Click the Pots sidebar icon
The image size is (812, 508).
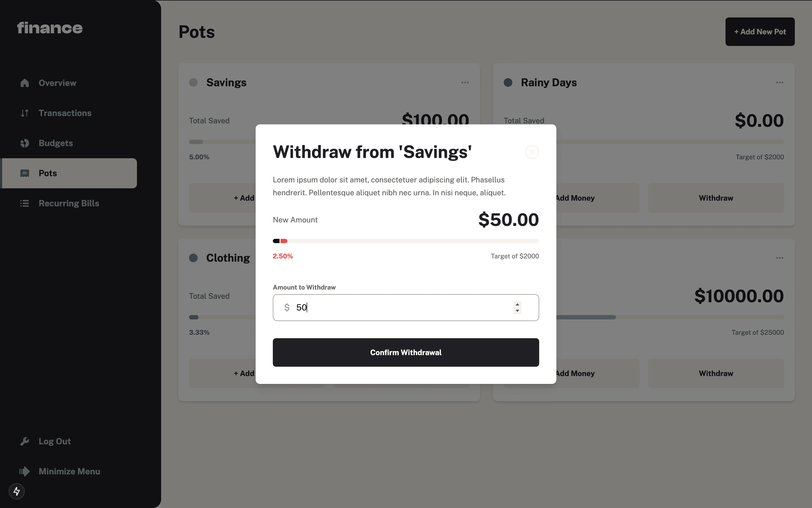[x=24, y=173]
